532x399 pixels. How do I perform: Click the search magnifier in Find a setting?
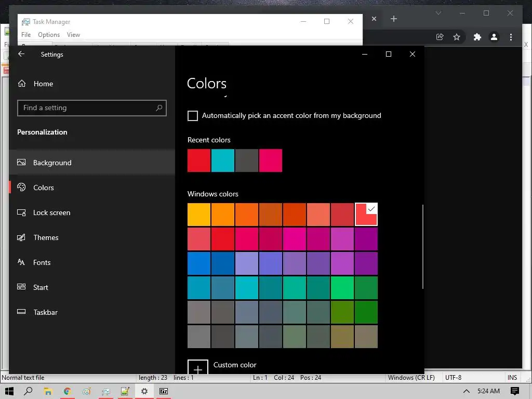tap(159, 108)
